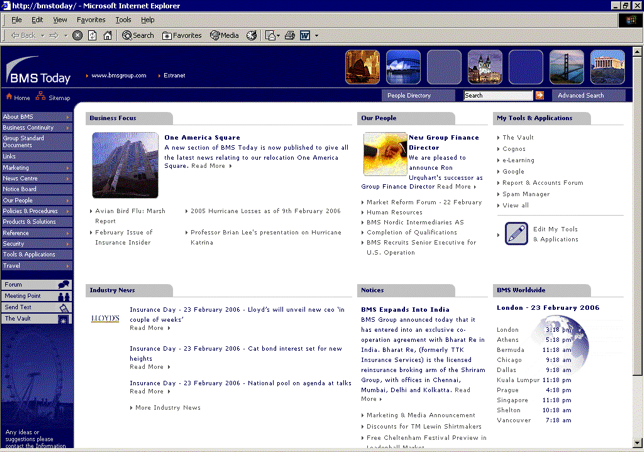The width and height of the screenshot is (644, 452).
Task: Click the orange search go arrow
Action: pos(540,96)
